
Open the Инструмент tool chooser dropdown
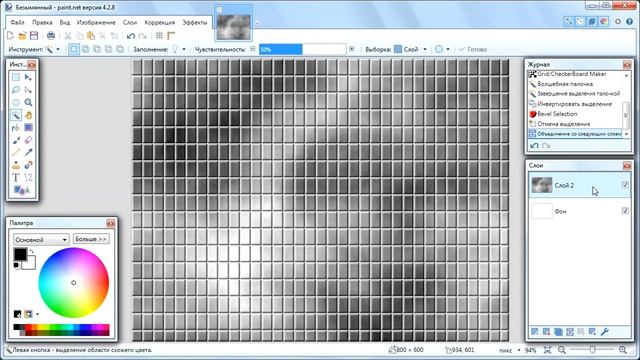tap(52, 49)
